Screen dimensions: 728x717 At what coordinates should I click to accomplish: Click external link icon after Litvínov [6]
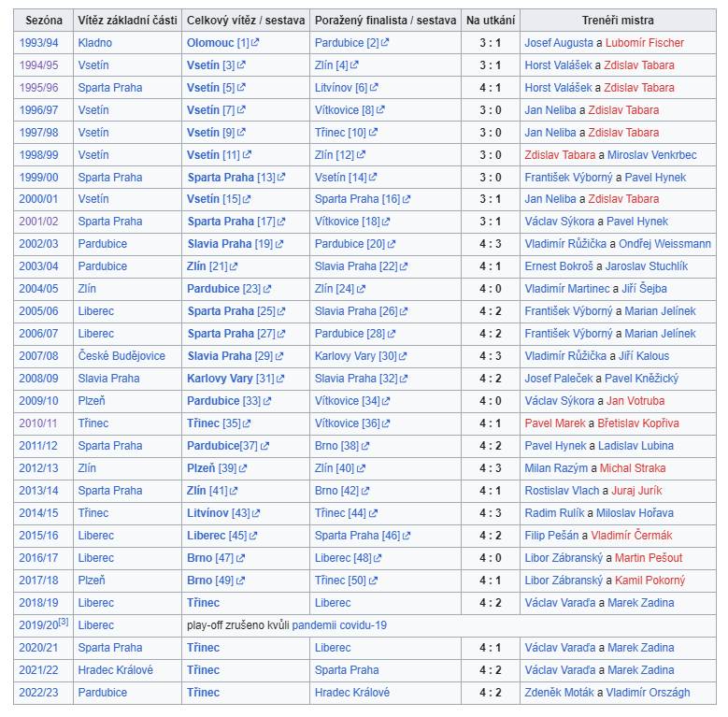click(x=374, y=87)
